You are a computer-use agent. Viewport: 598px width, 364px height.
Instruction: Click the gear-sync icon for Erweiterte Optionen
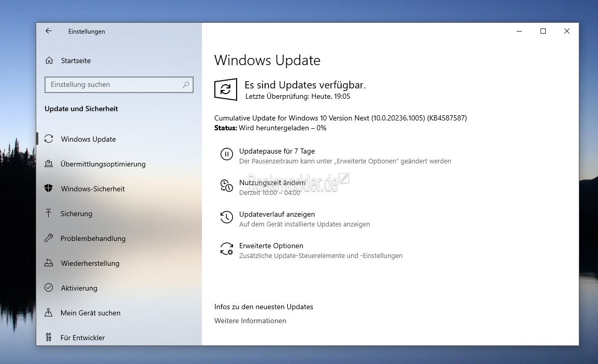coord(227,249)
